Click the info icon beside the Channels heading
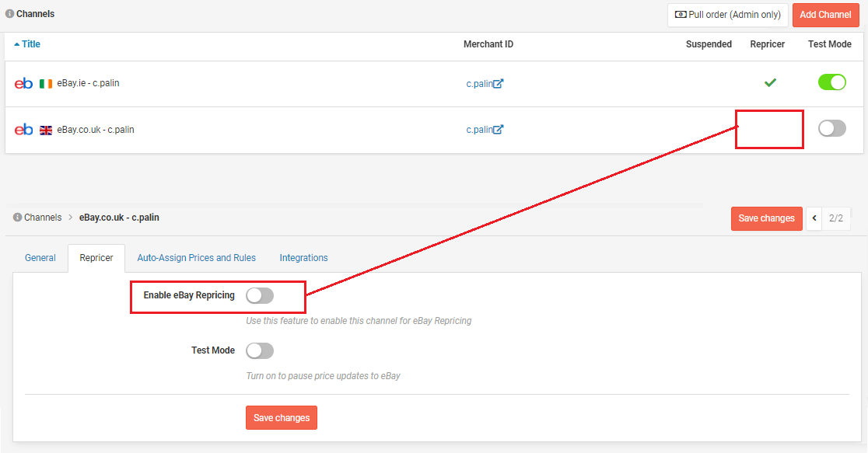The image size is (868, 453). coord(9,14)
